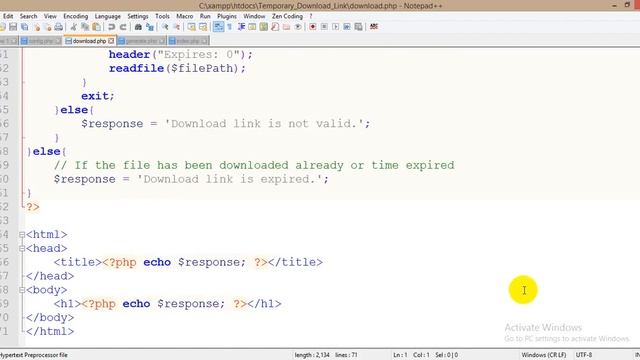640x360 pixels.
Task: Click the Copy toolbar icon
Action: tap(85, 27)
